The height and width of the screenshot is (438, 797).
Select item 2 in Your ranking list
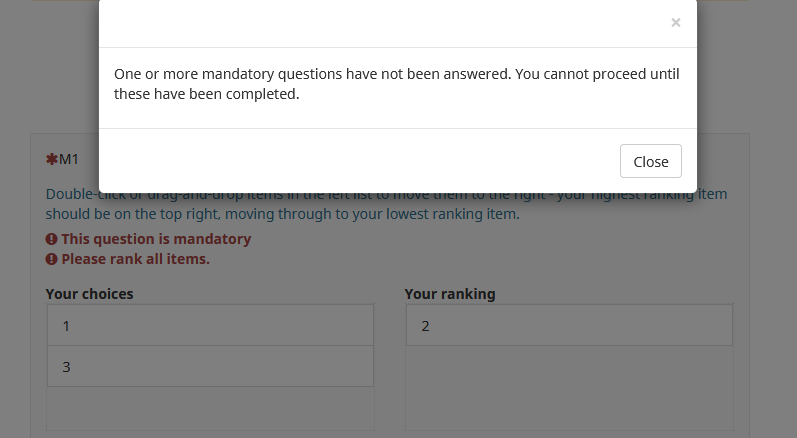coord(568,326)
